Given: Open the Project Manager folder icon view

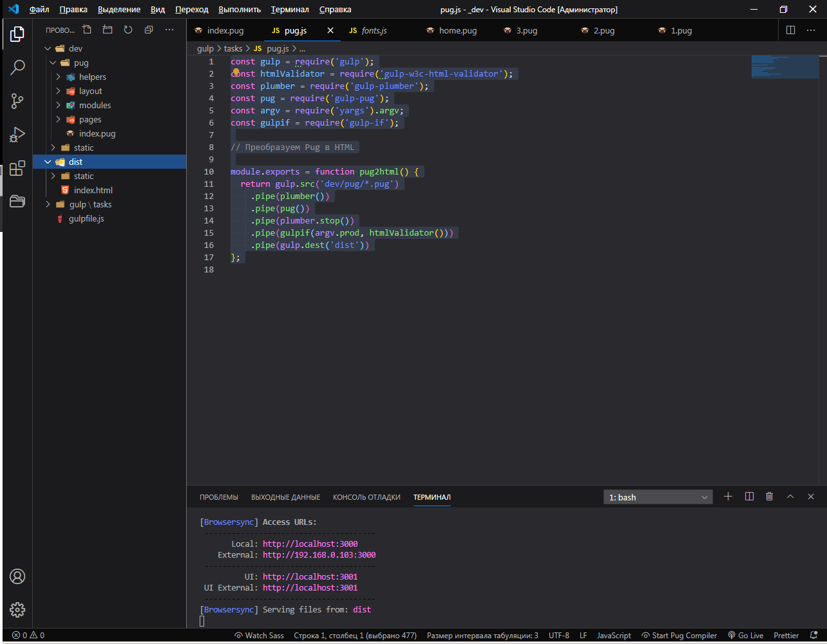Looking at the screenshot, I should [17, 202].
